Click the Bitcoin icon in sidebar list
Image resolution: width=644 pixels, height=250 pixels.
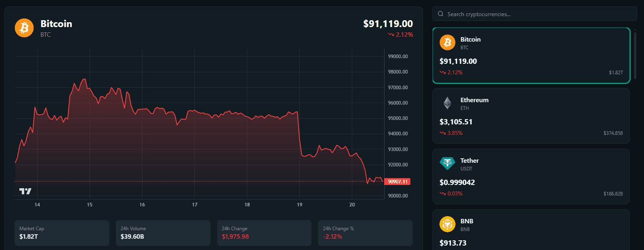[x=447, y=42]
